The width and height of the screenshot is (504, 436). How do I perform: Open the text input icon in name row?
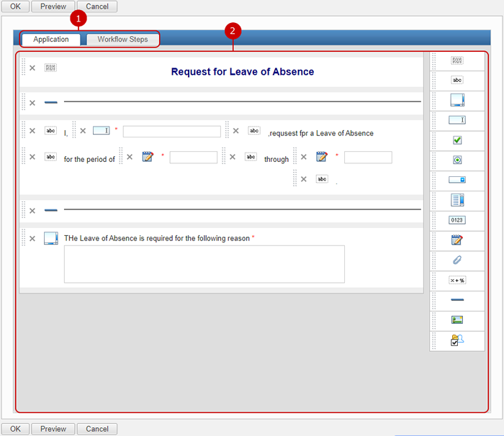[x=102, y=130]
